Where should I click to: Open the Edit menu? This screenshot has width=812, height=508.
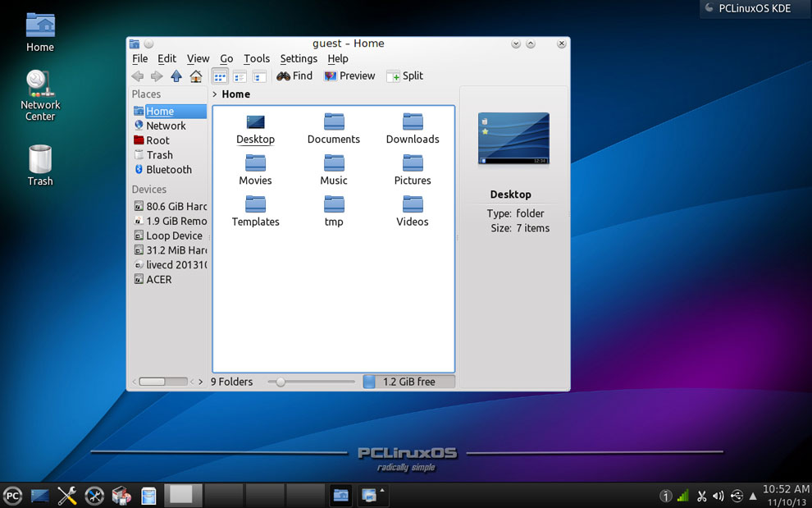[167, 58]
